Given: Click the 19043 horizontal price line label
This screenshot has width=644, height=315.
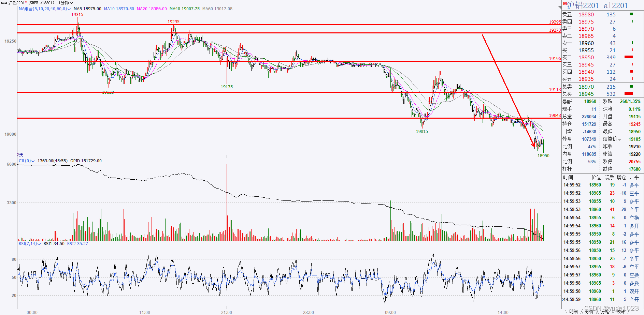Looking at the screenshot, I should click(x=555, y=116).
